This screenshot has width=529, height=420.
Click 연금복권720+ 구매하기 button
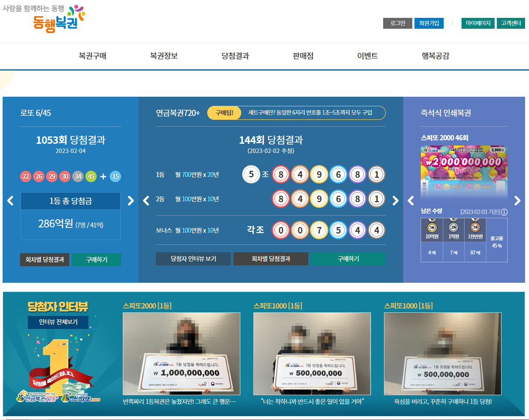(x=348, y=259)
